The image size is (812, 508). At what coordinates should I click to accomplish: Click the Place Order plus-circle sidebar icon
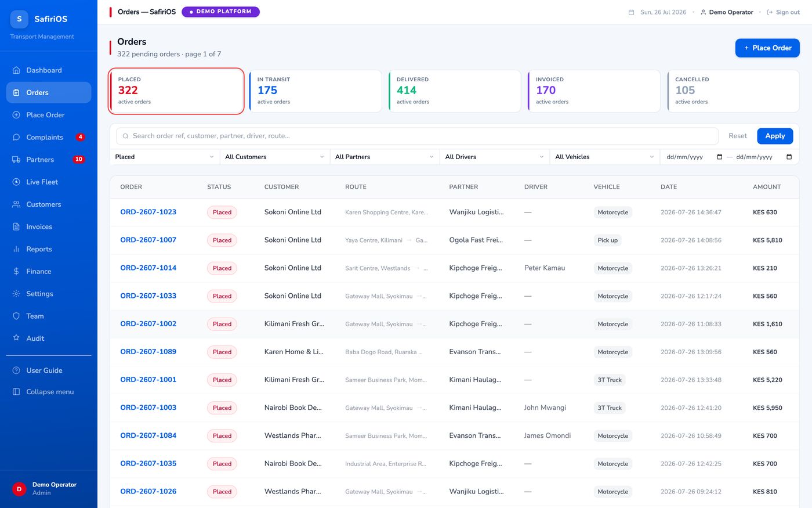16,115
